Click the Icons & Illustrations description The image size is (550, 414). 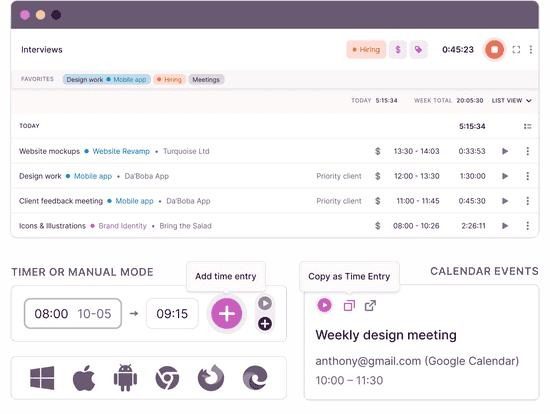(x=52, y=226)
